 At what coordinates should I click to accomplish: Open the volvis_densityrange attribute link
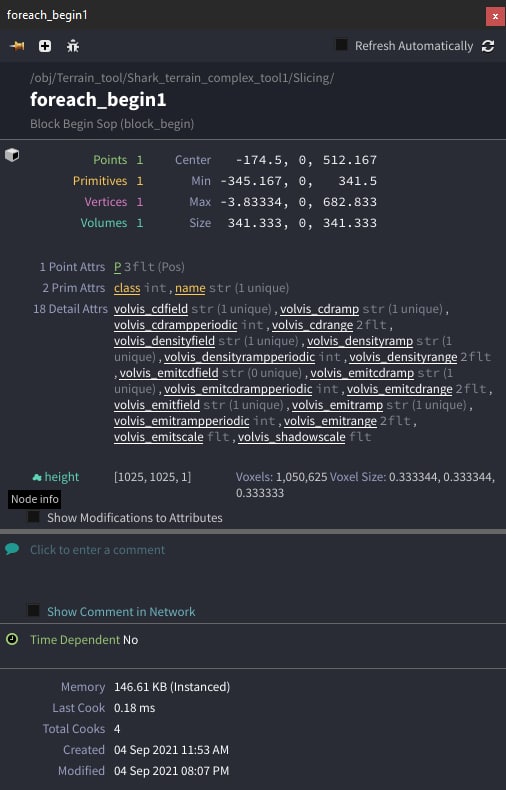tap(403, 357)
